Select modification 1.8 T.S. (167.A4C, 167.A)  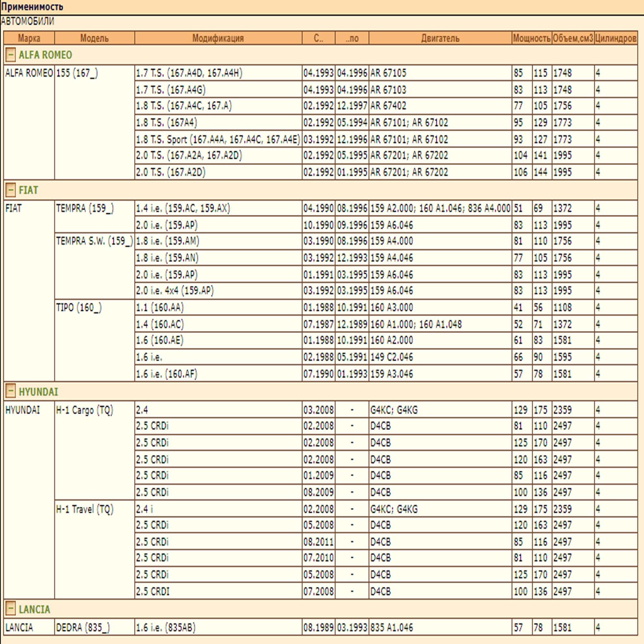pos(184,106)
